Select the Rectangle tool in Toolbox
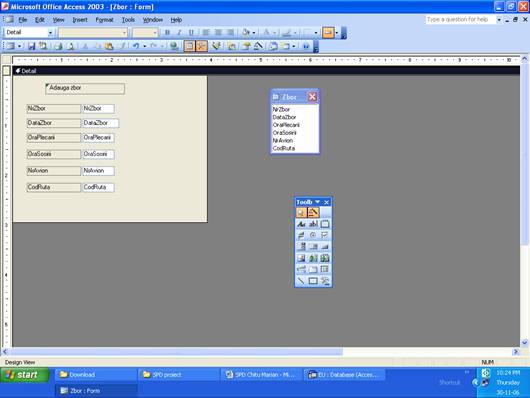 click(x=313, y=281)
